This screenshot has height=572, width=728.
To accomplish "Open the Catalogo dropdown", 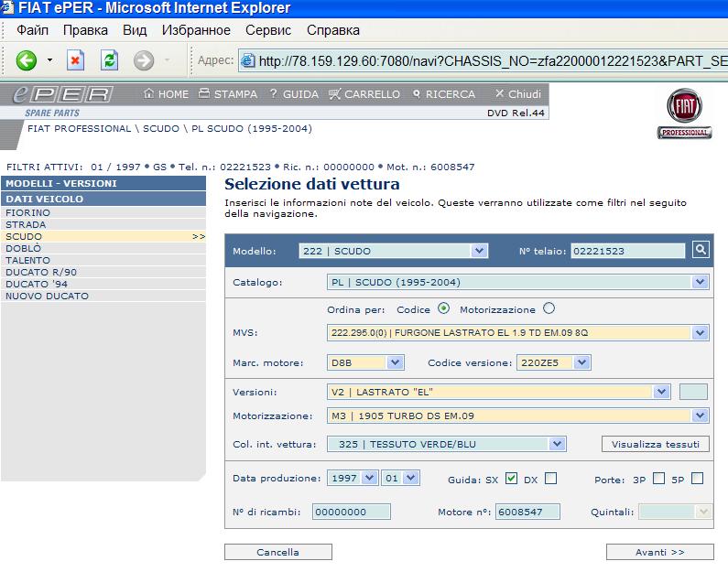I will tap(701, 282).
